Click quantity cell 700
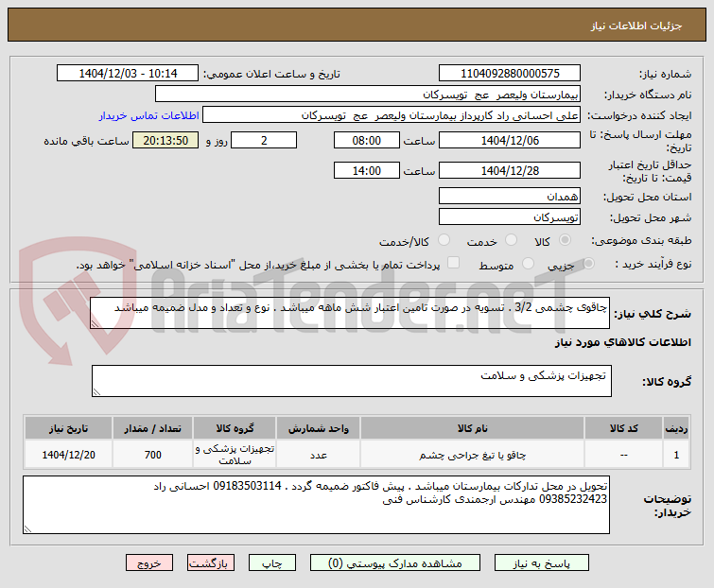714x588 pixels. coord(152,455)
